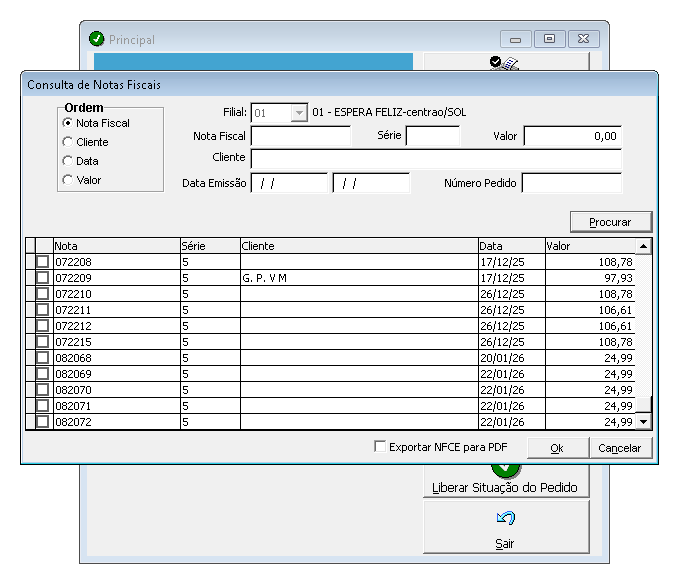Click the grid scrollbar up arrow
Screen dimensions: 698x574
[x=643, y=246]
